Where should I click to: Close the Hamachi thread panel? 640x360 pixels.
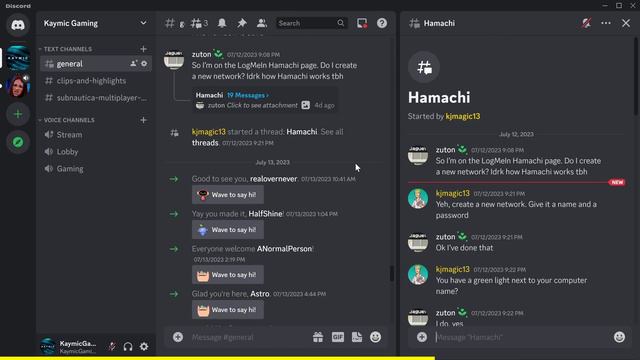click(x=626, y=23)
